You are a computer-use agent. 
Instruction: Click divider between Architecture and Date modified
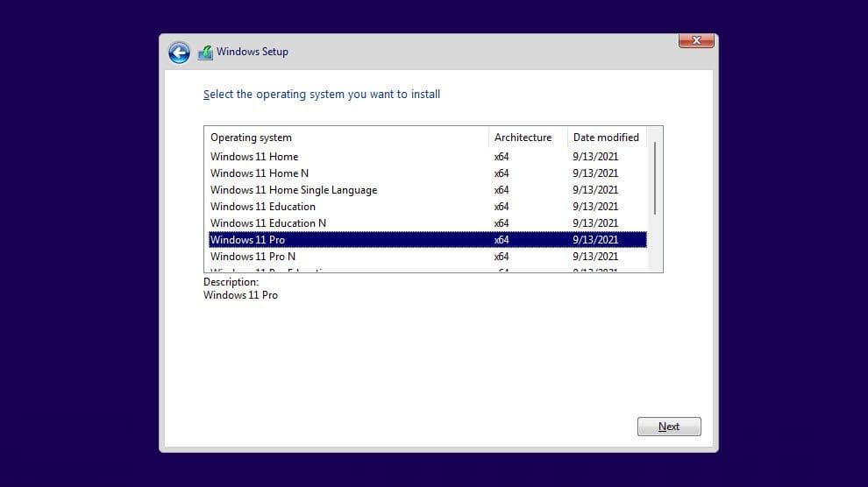[568, 138]
